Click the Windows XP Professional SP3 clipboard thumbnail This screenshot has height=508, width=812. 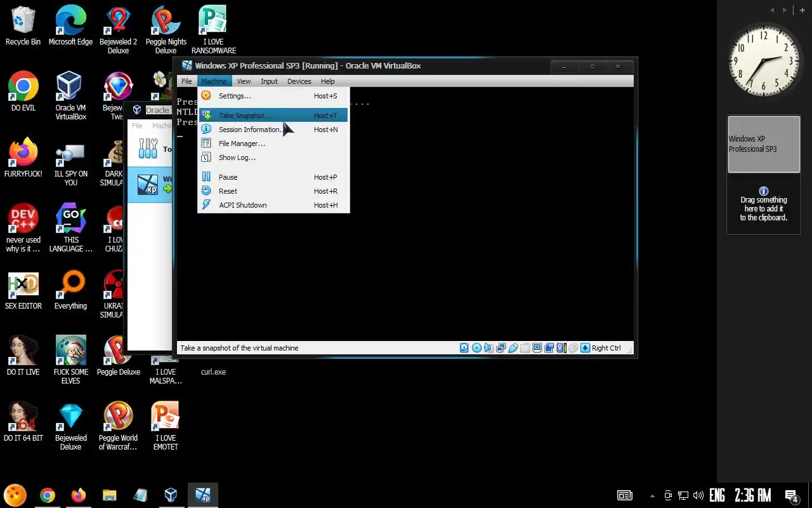tap(764, 144)
